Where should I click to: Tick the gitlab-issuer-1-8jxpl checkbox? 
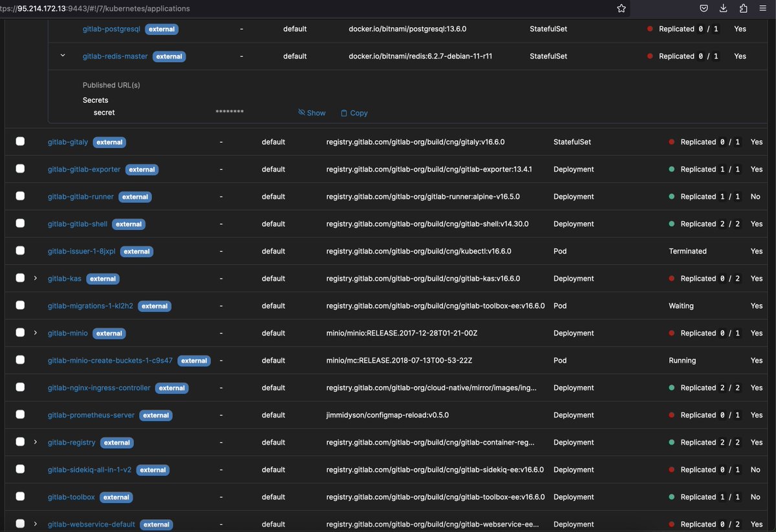pyautogui.click(x=20, y=250)
